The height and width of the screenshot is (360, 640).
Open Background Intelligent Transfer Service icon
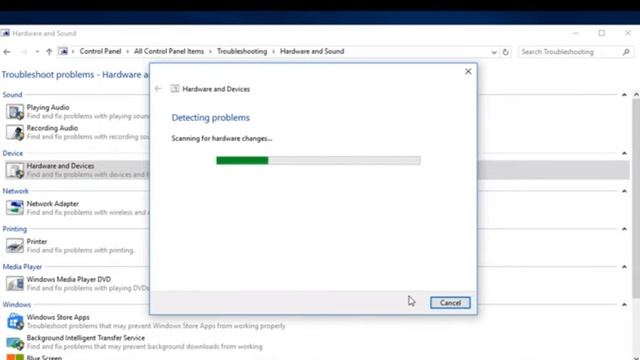(15, 342)
